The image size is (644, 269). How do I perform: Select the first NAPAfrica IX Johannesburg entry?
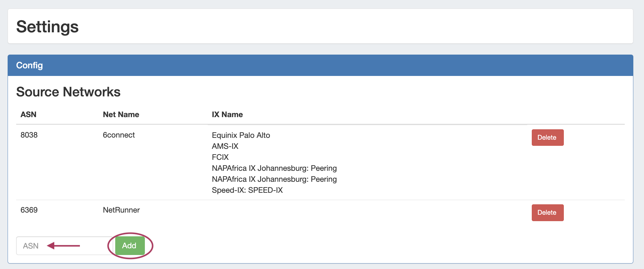pyautogui.click(x=274, y=168)
